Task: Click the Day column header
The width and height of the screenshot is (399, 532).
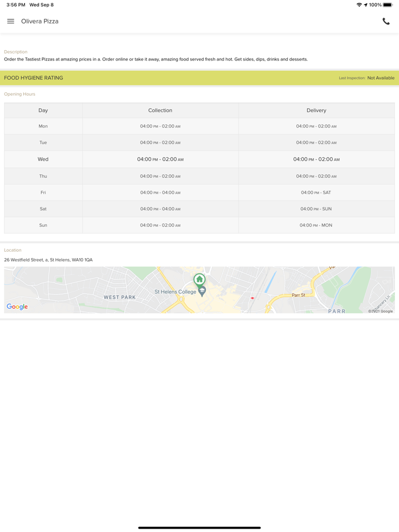Action: click(43, 111)
